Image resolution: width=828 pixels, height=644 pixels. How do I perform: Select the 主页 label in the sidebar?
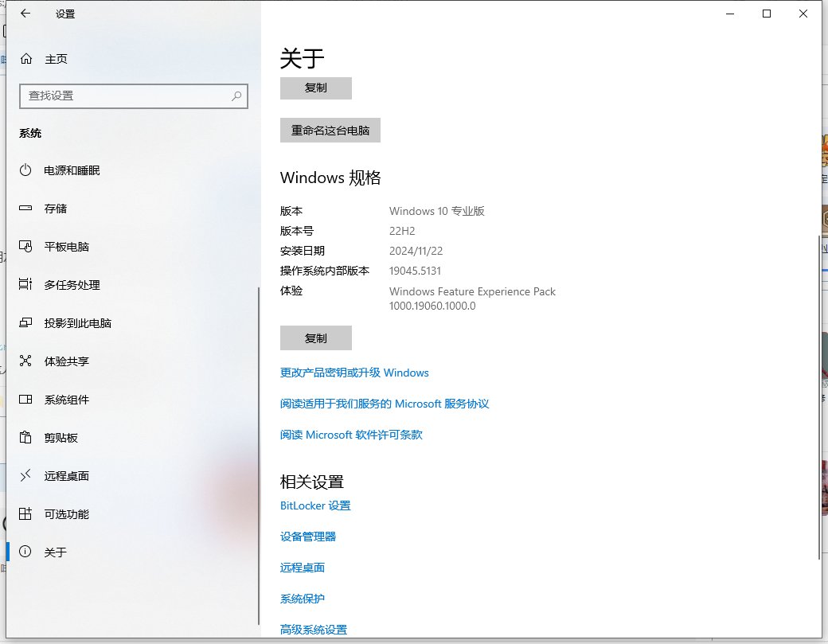click(x=56, y=59)
